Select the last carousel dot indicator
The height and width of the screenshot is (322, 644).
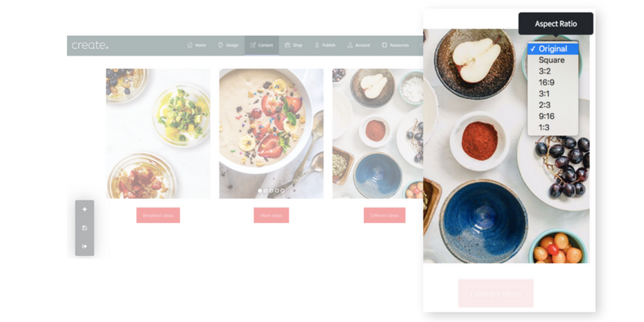coord(283,191)
